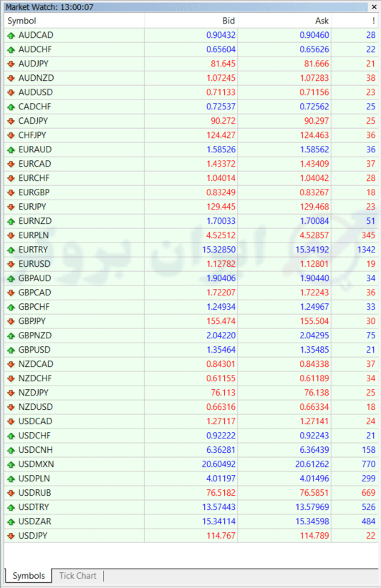Viewport: 381px width, 588px height.
Task: Click the red arrow icon beside USDRUB
Action: [x=11, y=493]
